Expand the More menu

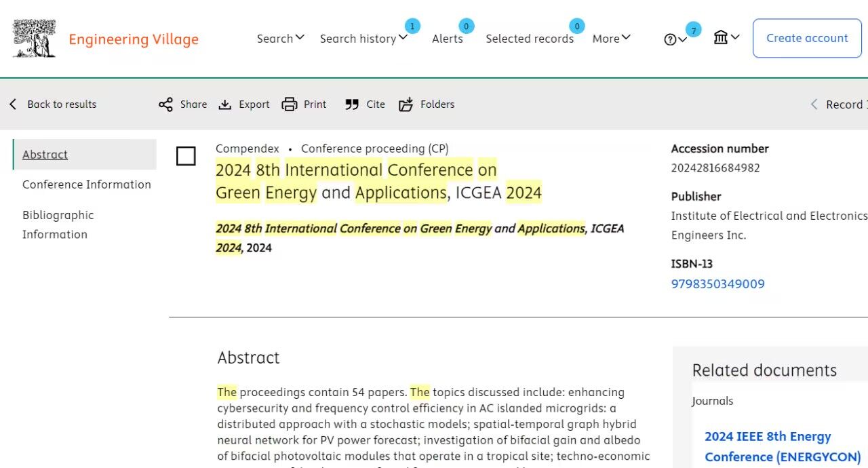pos(611,39)
